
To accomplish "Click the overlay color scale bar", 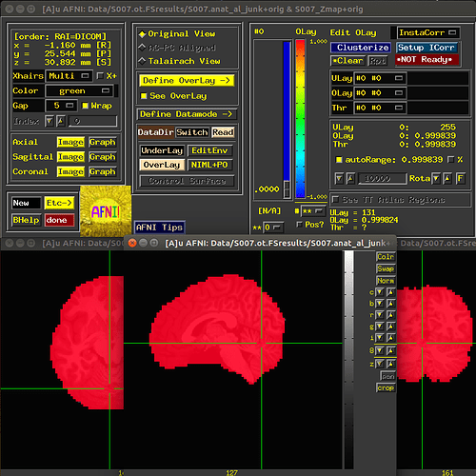I will pyautogui.click(x=300, y=119).
